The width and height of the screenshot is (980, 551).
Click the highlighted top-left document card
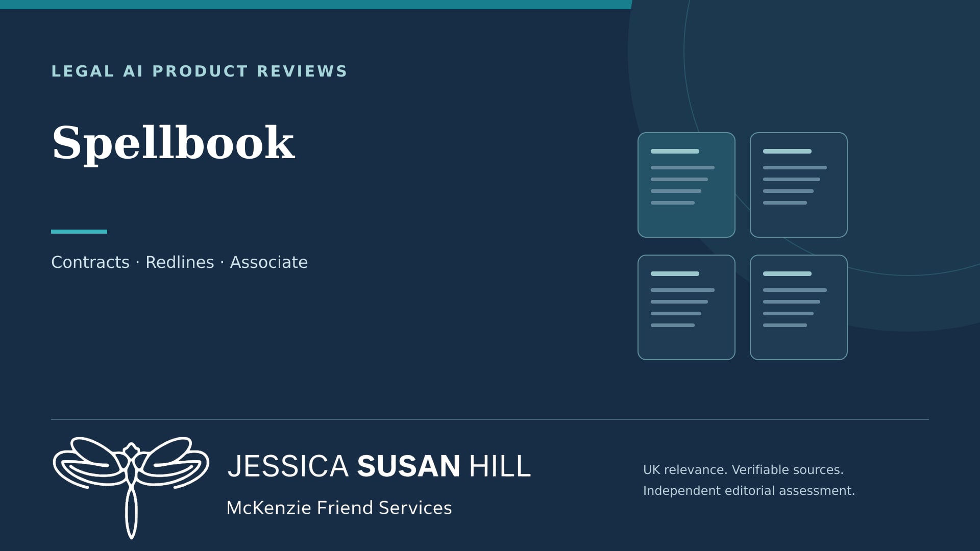(687, 185)
